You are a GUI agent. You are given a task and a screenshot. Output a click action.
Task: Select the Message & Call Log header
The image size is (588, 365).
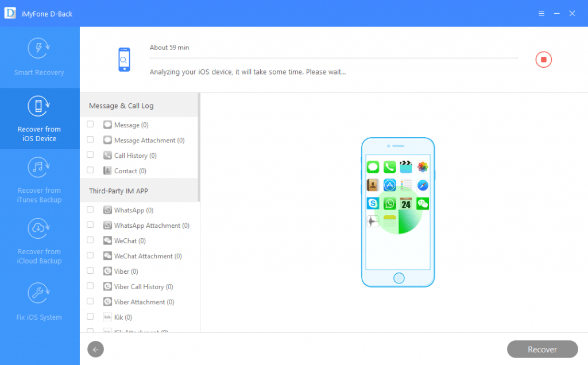click(x=139, y=106)
